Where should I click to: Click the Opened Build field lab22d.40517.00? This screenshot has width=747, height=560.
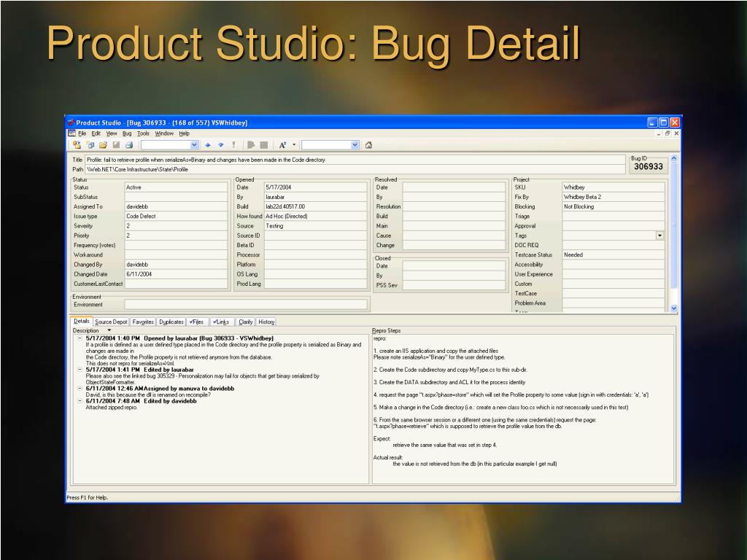(x=315, y=206)
